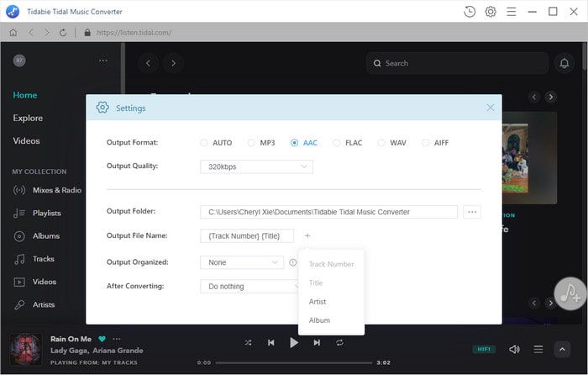The image size is (588, 375).
Task: Reload the Tidal page
Action: pyautogui.click(x=63, y=33)
